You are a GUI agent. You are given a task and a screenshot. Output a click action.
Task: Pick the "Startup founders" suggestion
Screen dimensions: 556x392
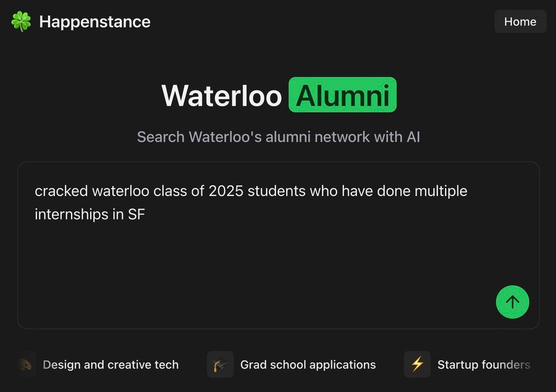click(483, 365)
